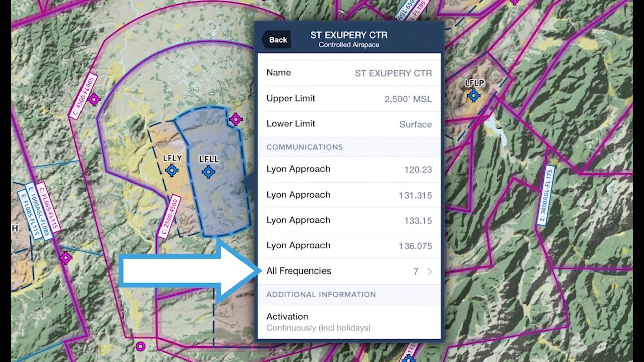Tap the chevron next to 7 frequencies
Viewport: 644px width, 362px height.
[x=430, y=271]
